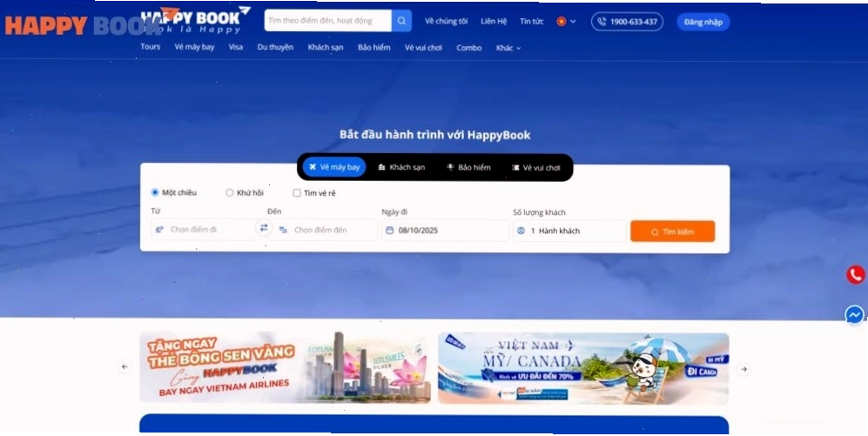Switch to the Bảo hiểm search tab

(x=469, y=167)
